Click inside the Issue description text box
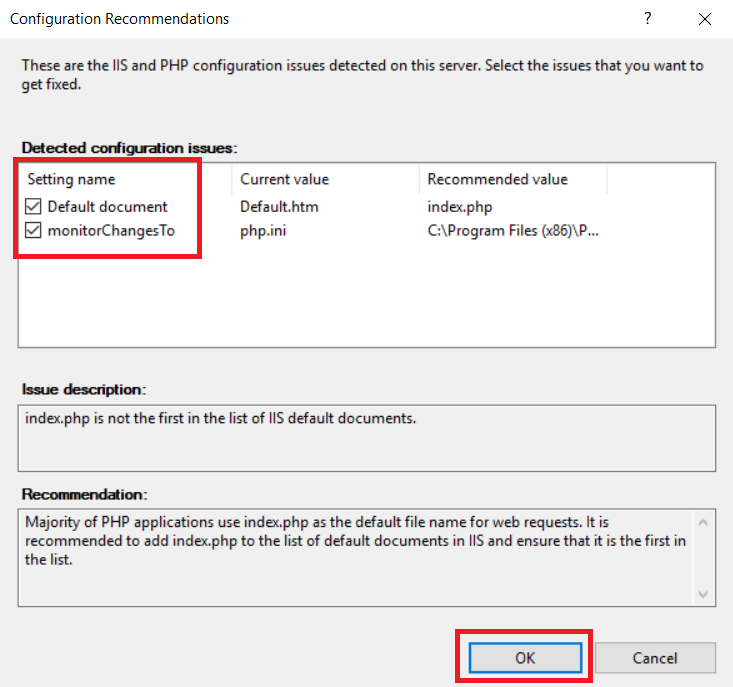The height and width of the screenshot is (687, 733). pyautogui.click(x=367, y=438)
